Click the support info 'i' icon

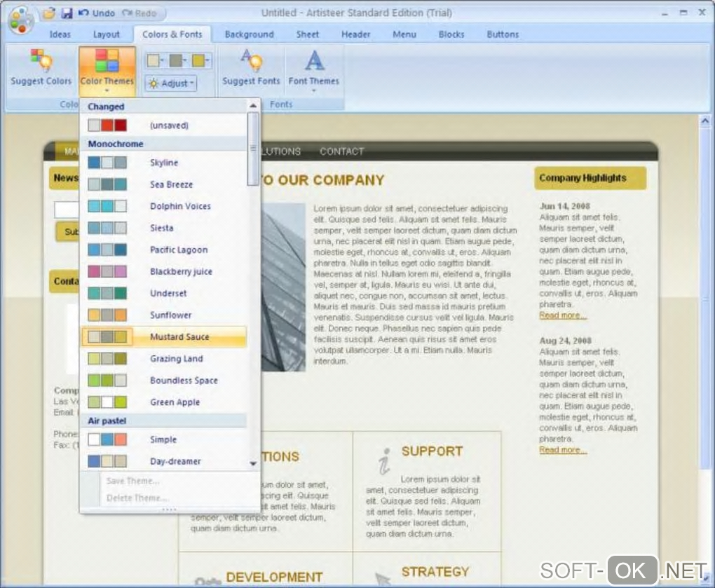click(x=384, y=461)
